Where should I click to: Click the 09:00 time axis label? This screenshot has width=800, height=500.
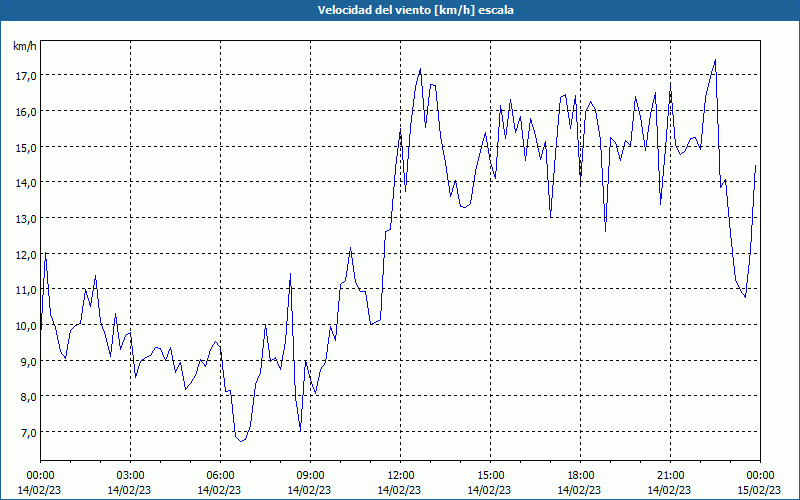click(310, 476)
